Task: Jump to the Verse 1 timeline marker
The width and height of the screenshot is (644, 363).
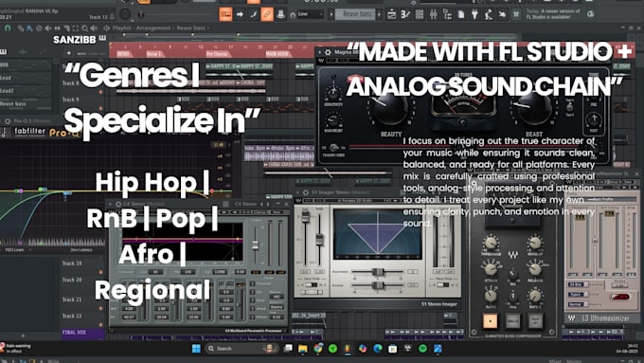Action: click(154, 54)
